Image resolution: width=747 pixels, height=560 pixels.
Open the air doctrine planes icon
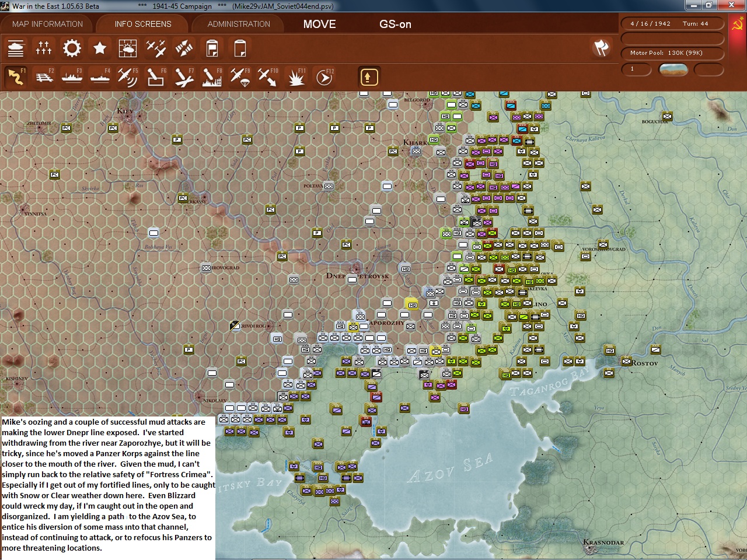click(156, 48)
